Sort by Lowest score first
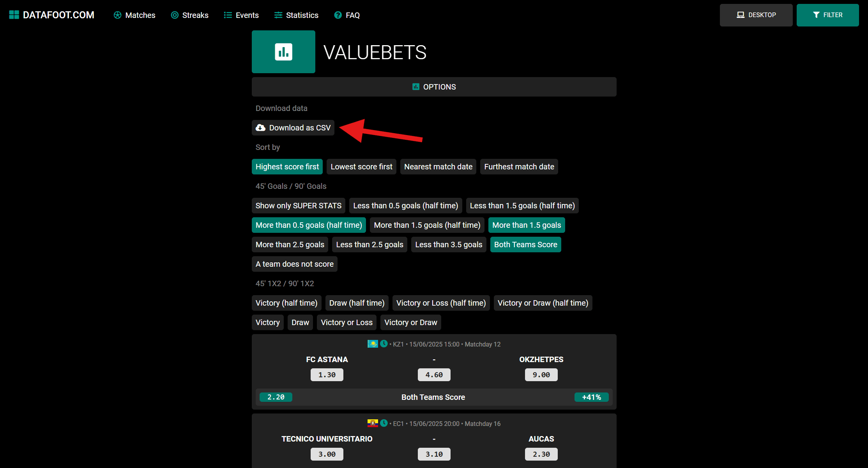 pos(362,167)
